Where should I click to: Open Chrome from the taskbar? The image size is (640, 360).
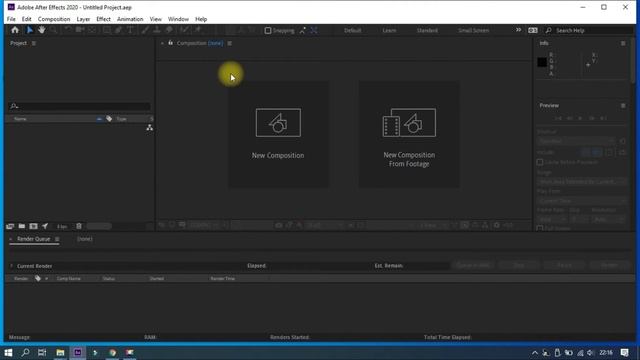point(112,352)
